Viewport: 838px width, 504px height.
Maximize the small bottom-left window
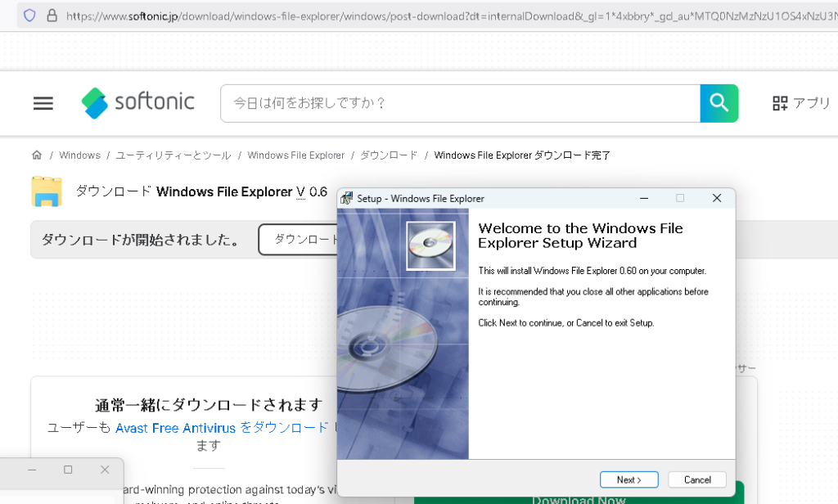68,470
